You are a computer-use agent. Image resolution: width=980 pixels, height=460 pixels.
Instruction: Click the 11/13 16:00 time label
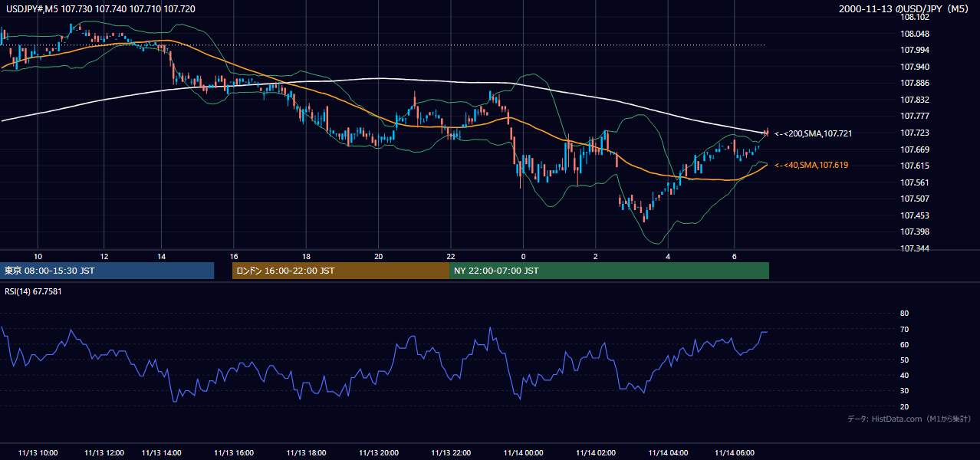click(x=234, y=453)
